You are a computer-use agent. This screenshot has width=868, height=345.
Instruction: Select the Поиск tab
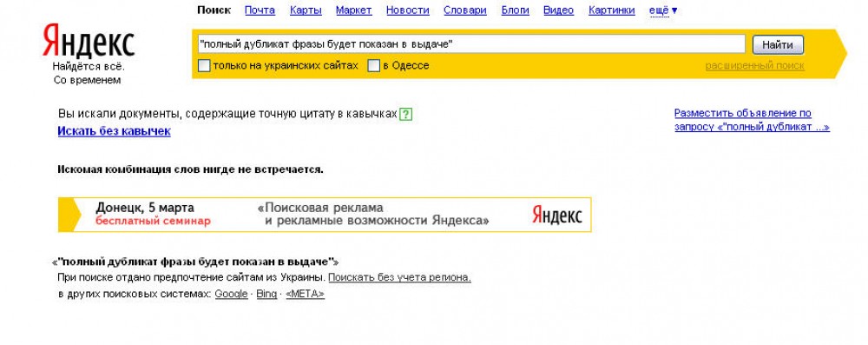click(x=214, y=10)
